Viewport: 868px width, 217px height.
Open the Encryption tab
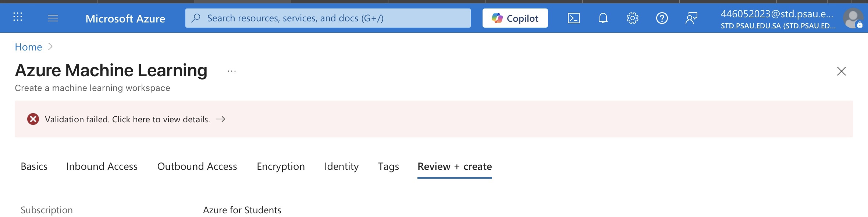pyautogui.click(x=281, y=167)
